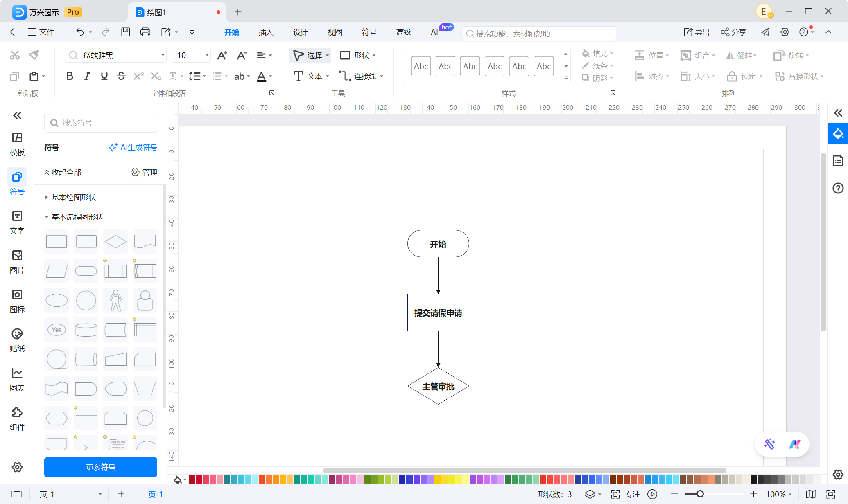Viewport: 848px width, 504px height.
Task: Click the Undo arrow icon
Action: click(x=80, y=32)
